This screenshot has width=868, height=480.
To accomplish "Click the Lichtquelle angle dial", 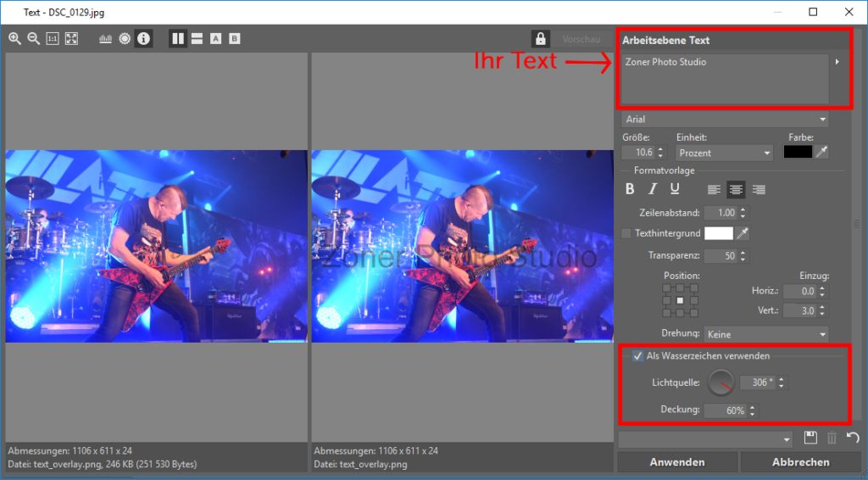I will (721, 382).
